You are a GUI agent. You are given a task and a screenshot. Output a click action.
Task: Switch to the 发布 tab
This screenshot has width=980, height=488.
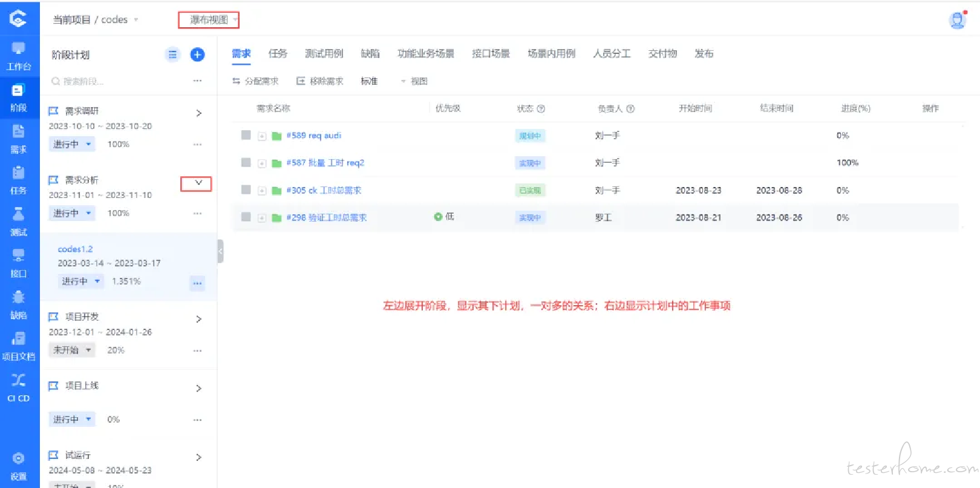[704, 54]
